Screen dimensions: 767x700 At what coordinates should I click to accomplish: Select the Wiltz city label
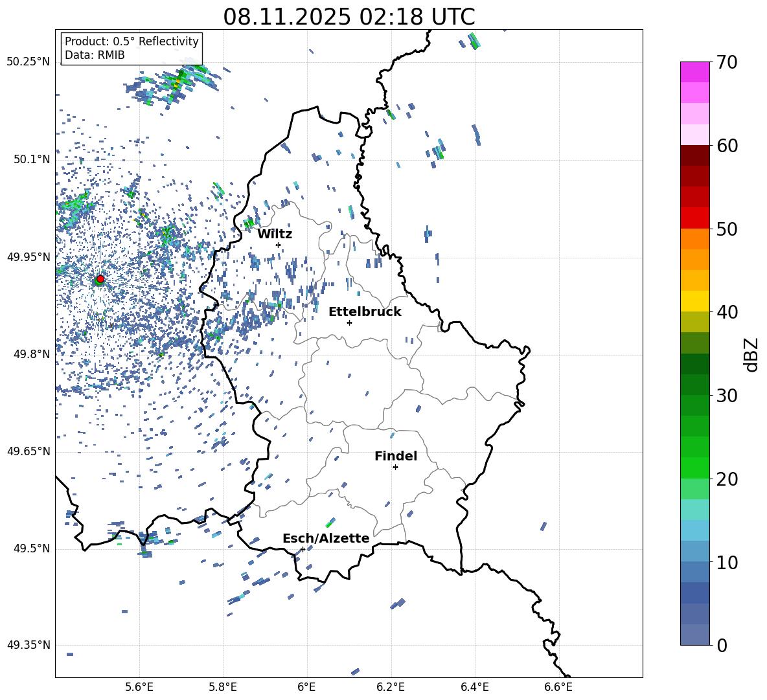[x=275, y=234]
